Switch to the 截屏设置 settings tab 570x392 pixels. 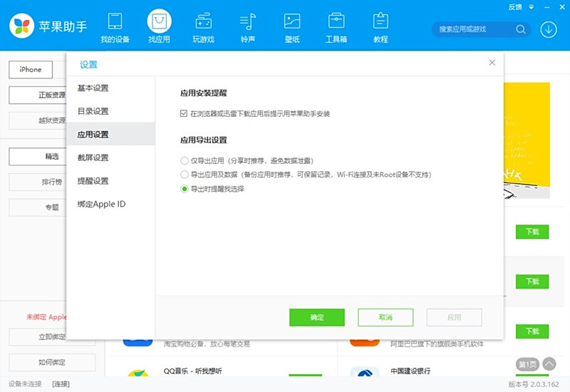pyautogui.click(x=93, y=158)
